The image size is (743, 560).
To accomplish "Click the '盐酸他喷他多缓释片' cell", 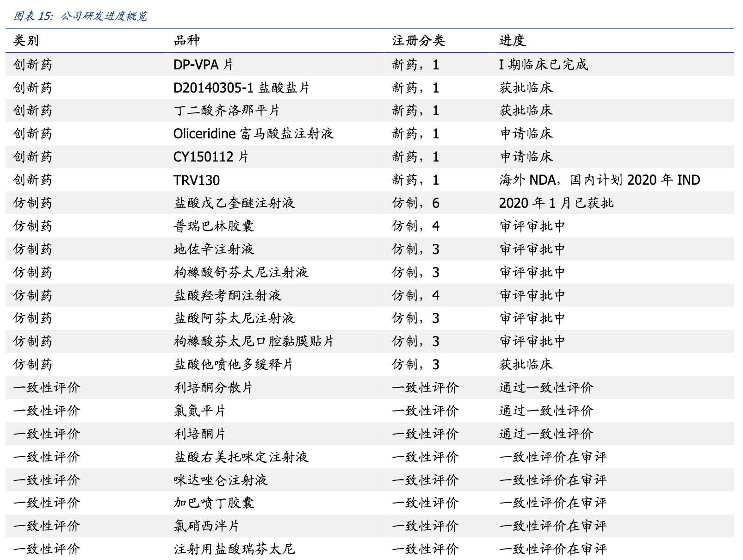I will (234, 365).
